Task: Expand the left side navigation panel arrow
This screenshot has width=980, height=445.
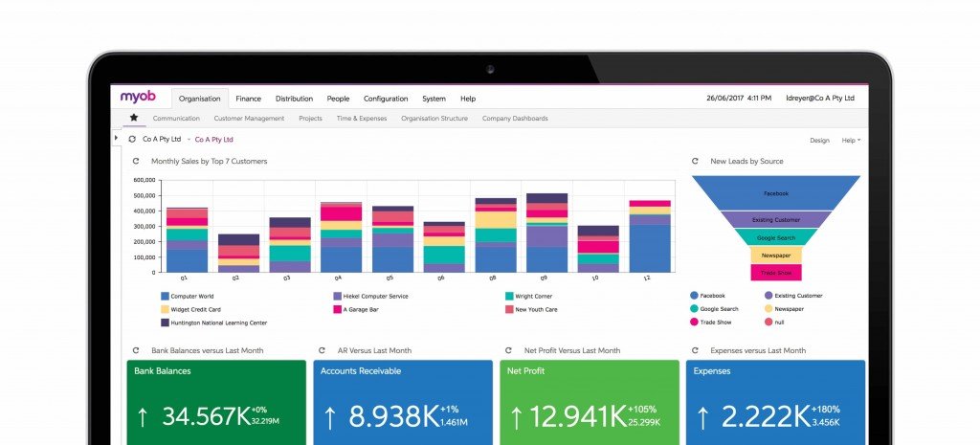Action: click(117, 140)
